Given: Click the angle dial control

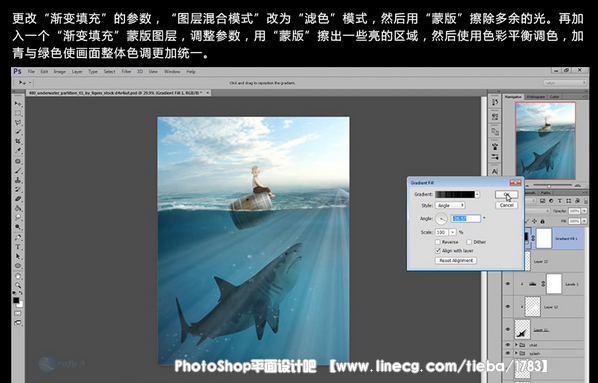Looking at the screenshot, I should pyautogui.click(x=441, y=219).
